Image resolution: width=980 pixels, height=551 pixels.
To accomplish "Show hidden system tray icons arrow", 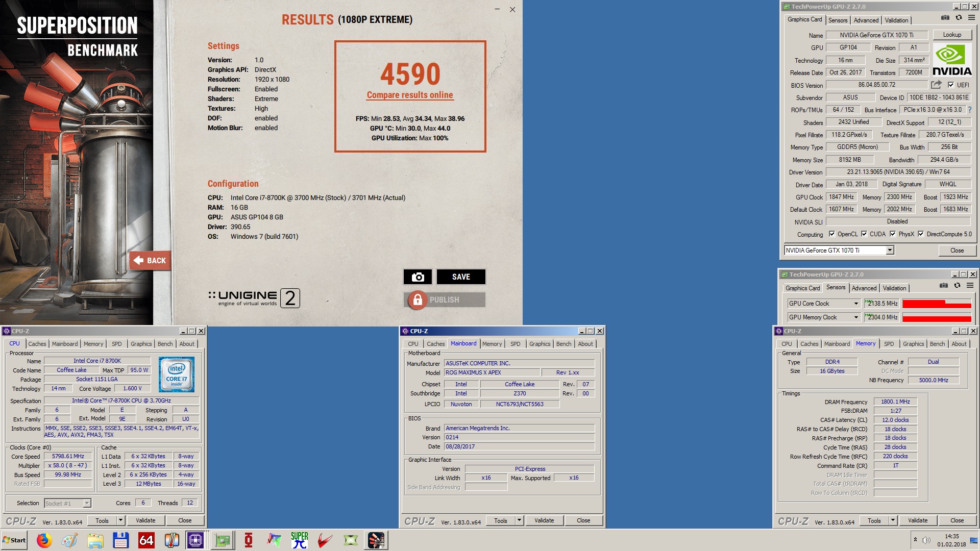I will pyautogui.click(x=915, y=540).
